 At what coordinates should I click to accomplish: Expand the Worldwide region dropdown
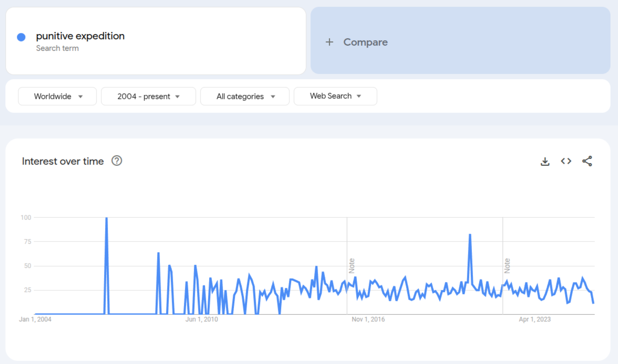(57, 96)
